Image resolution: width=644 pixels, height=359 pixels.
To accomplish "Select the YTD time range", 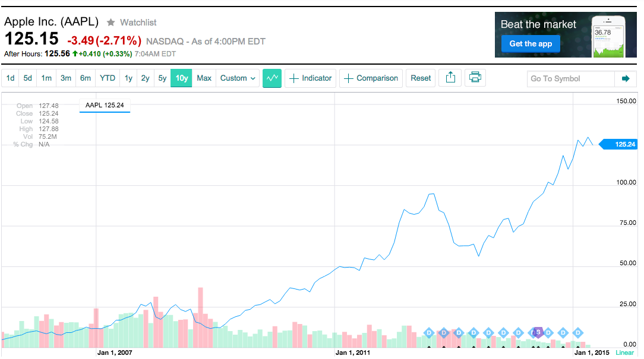I will click(108, 78).
